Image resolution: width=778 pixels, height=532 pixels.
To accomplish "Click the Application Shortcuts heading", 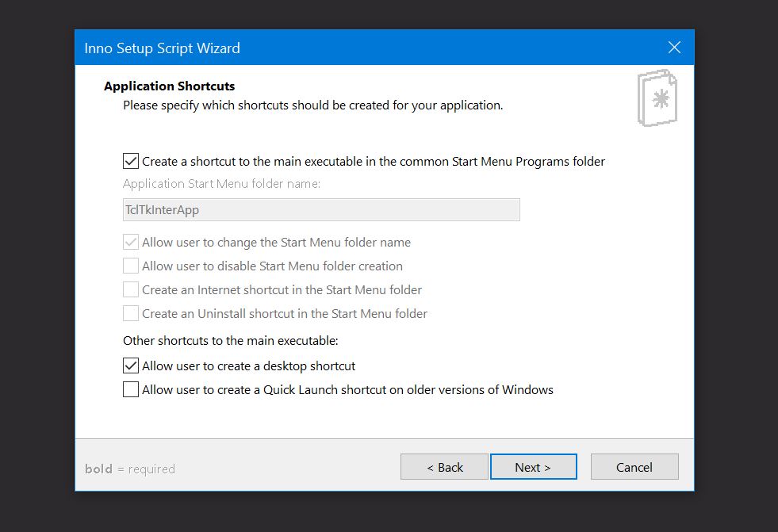I will point(169,86).
